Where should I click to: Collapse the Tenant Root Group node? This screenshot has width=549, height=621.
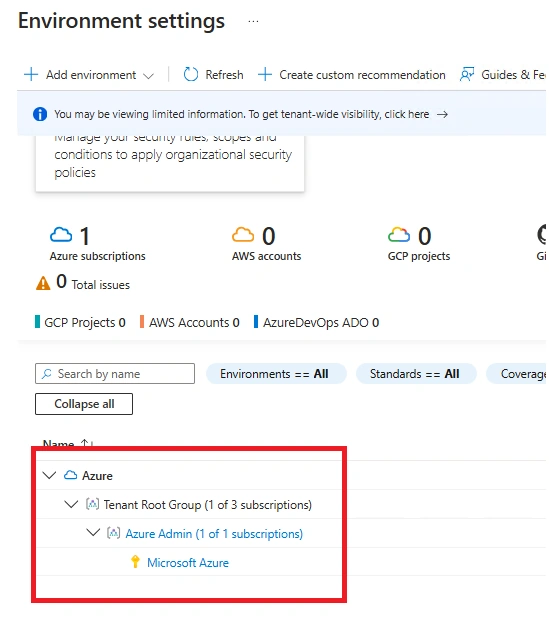point(71,504)
